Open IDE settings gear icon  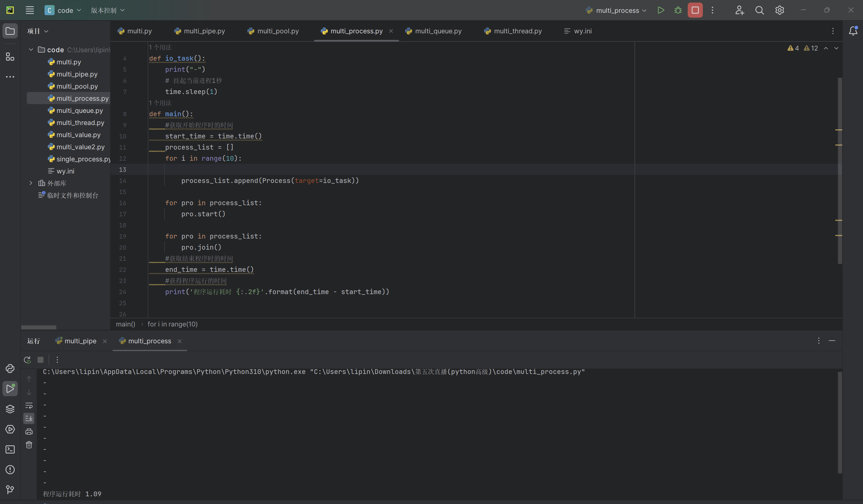pos(779,10)
